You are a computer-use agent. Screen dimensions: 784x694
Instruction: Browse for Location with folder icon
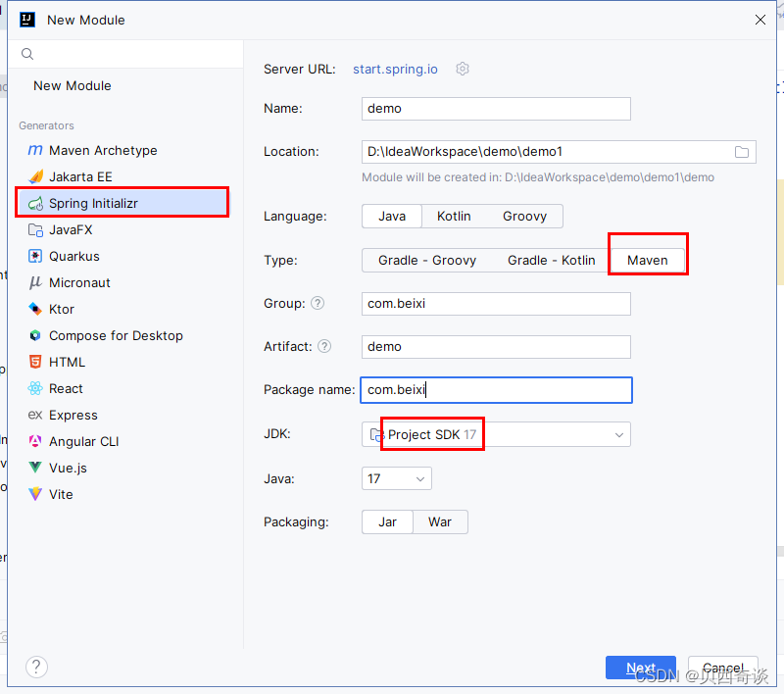[x=742, y=152]
